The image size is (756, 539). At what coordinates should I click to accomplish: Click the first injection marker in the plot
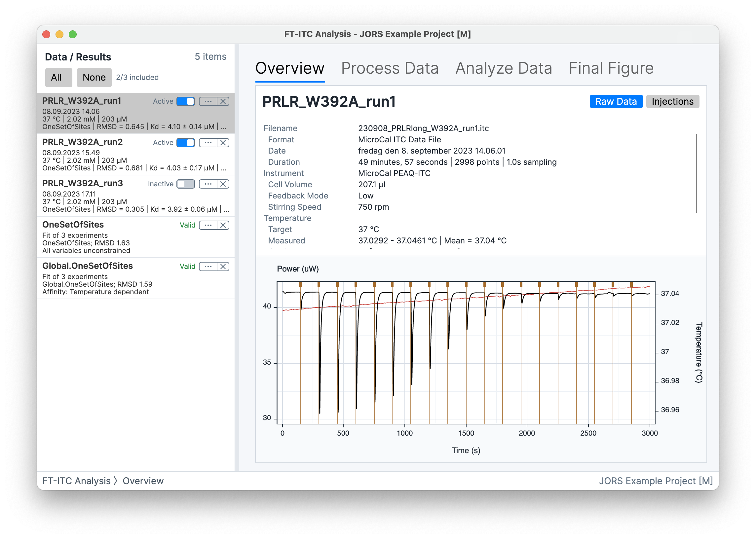300,284
